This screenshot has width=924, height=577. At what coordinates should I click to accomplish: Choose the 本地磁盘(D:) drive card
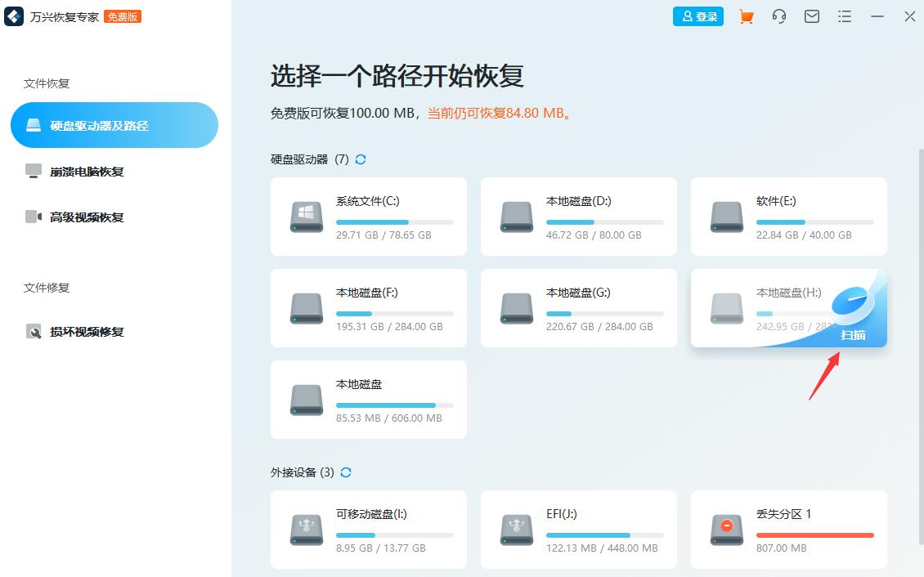(x=579, y=217)
